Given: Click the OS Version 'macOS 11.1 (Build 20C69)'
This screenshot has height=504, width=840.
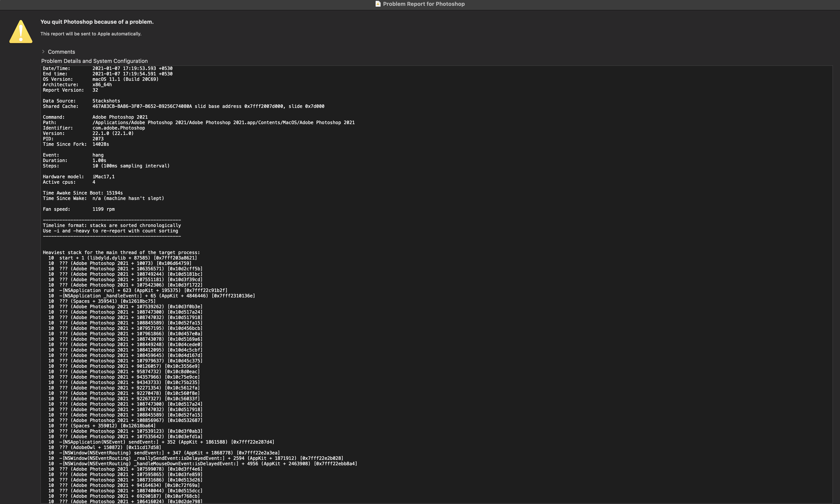Looking at the screenshot, I should [x=125, y=79].
